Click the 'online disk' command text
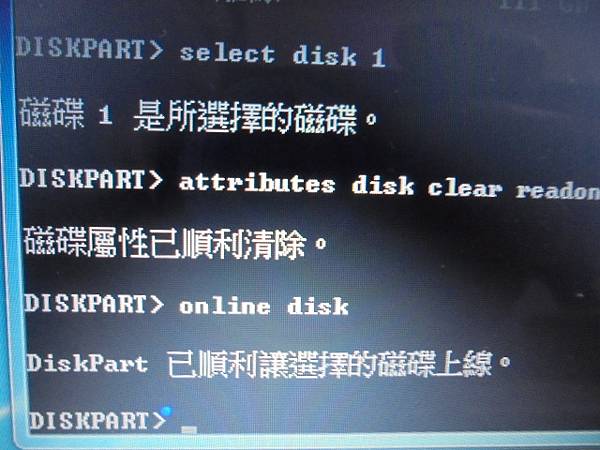600x450 pixels. click(x=264, y=306)
